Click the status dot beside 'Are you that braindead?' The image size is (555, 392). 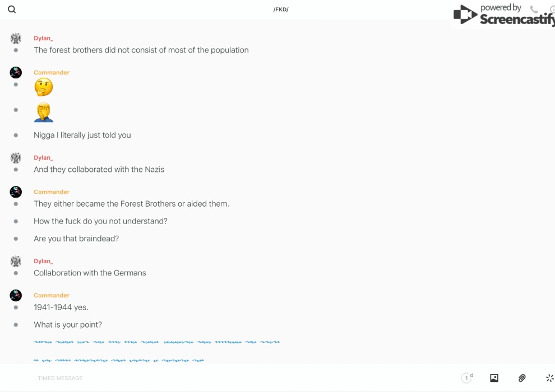click(x=16, y=239)
